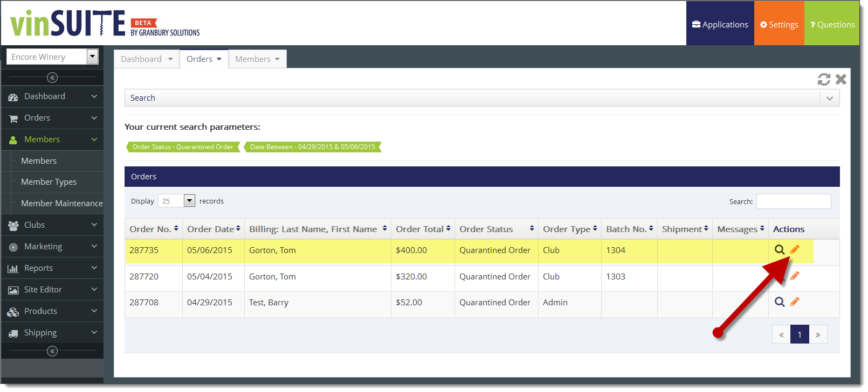868x392 pixels.
Task: Open the Applications button in header
Action: pyautogui.click(x=720, y=24)
